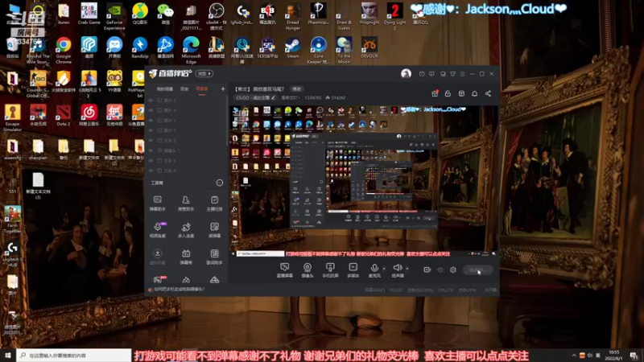The image size is (644, 362).
Task: Mute the 扬声器 speaker
Action: click(397, 270)
